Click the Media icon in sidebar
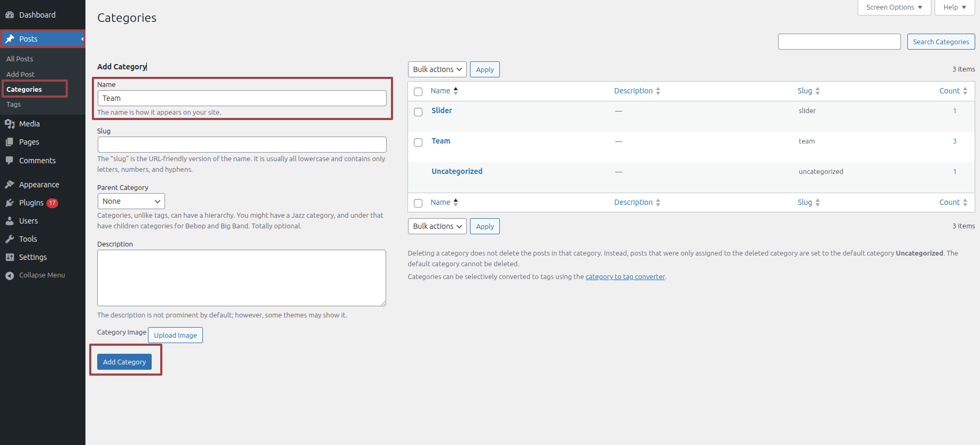 (10, 124)
